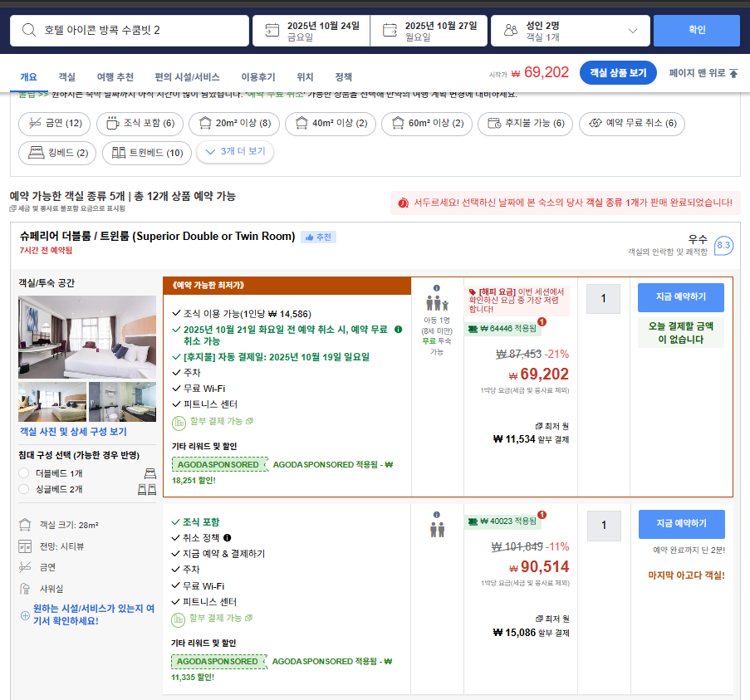Select the 더블베드 1개 radio button
Image resolution: width=750 pixels, height=700 pixels.
tap(24, 472)
